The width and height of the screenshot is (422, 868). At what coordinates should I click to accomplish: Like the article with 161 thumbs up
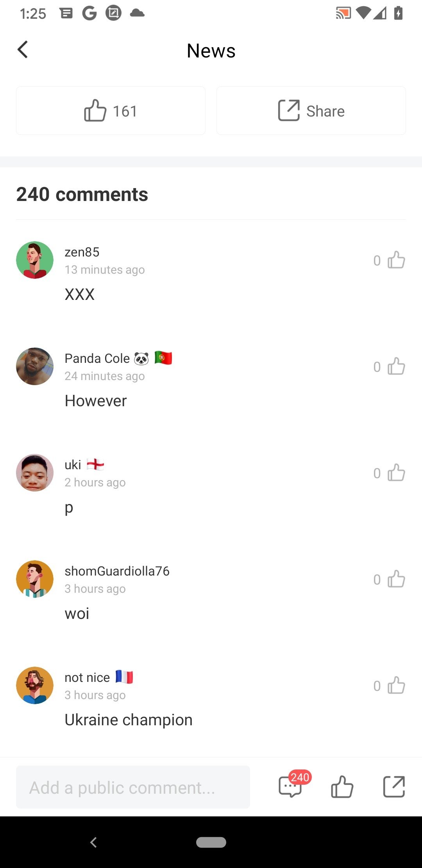tap(111, 111)
